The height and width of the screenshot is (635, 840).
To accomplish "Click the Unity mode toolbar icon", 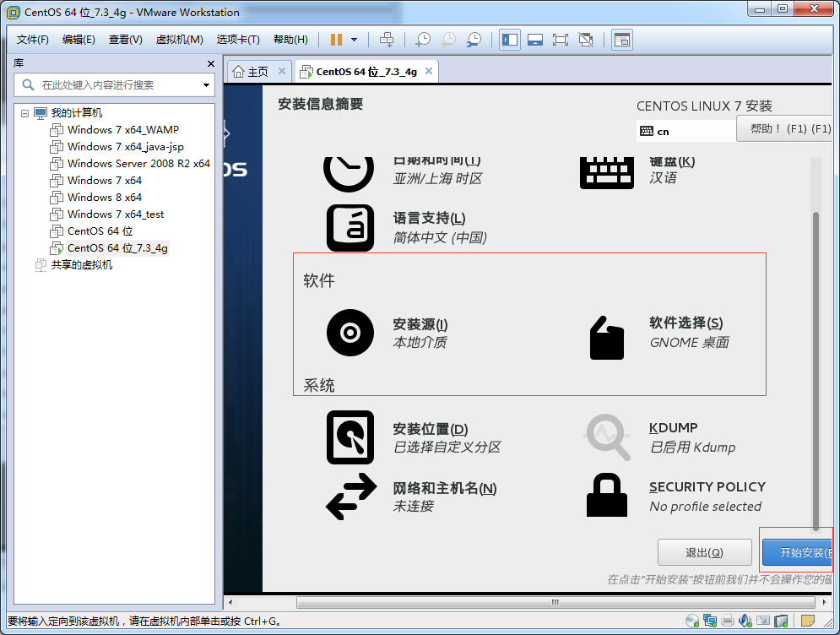I will click(586, 40).
